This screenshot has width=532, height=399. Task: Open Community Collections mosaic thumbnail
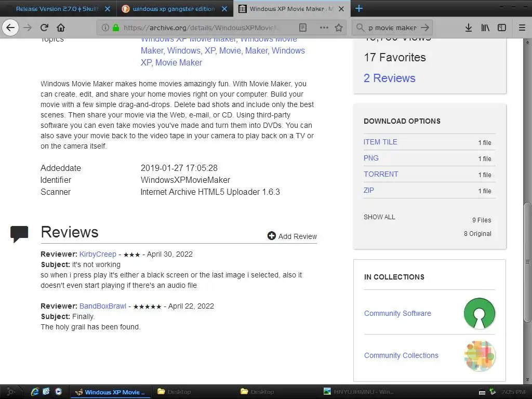tap(480, 355)
